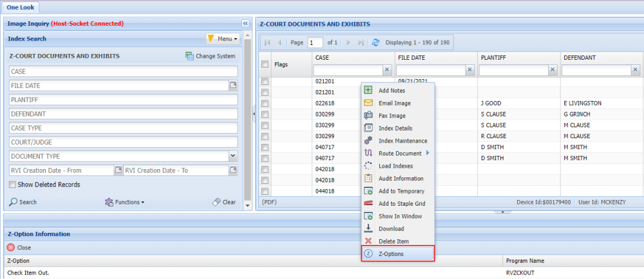Go to the previous results page

(279, 42)
